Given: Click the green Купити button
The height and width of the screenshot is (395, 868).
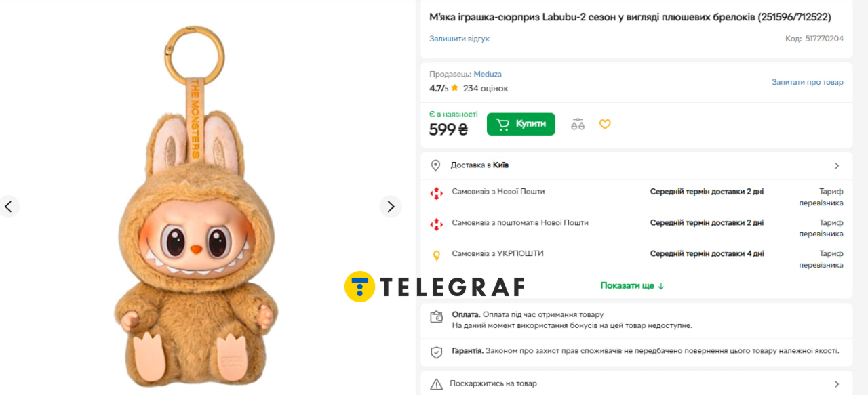Looking at the screenshot, I should (521, 124).
